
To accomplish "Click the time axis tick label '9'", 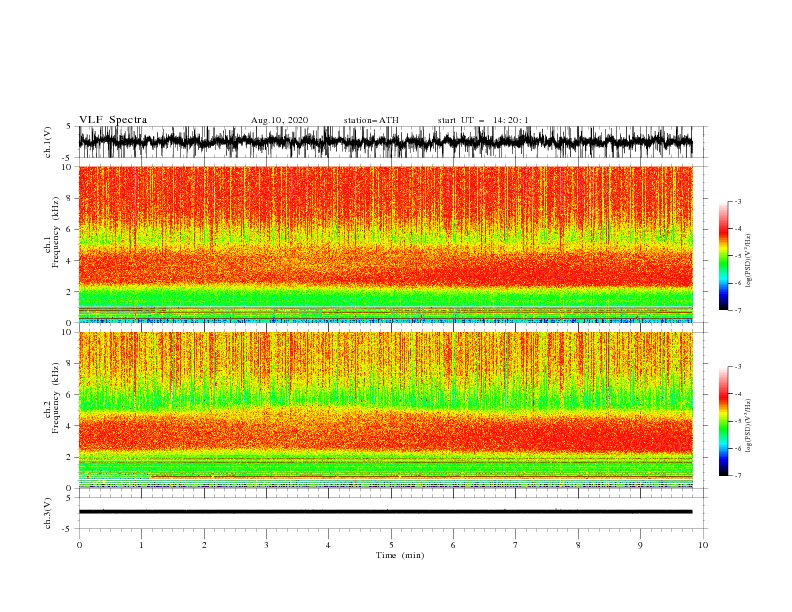I will [x=640, y=545].
